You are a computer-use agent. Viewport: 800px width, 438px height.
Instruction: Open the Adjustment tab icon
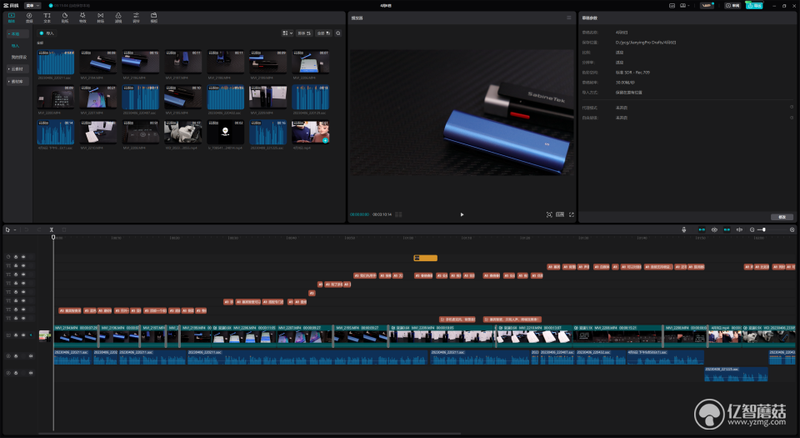pos(136,17)
